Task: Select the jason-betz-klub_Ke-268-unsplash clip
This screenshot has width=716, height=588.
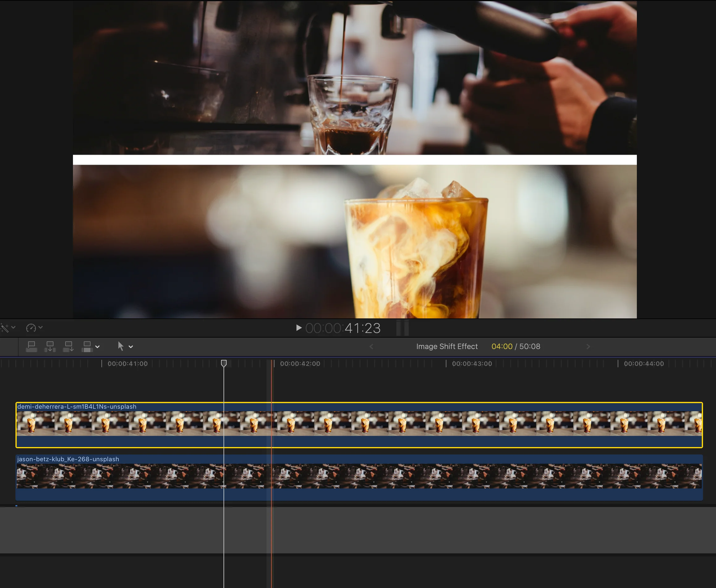Action: pos(359,478)
